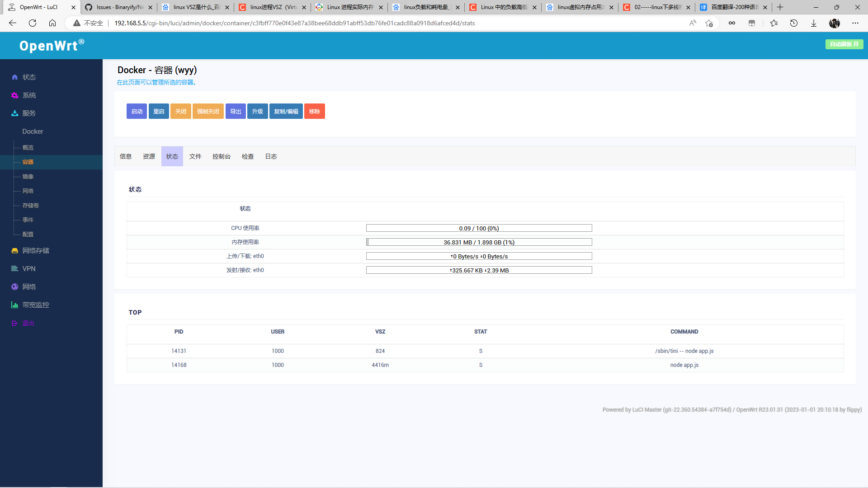Open the 服务 (Services) section in sidebar
868x488 pixels.
[28, 113]
